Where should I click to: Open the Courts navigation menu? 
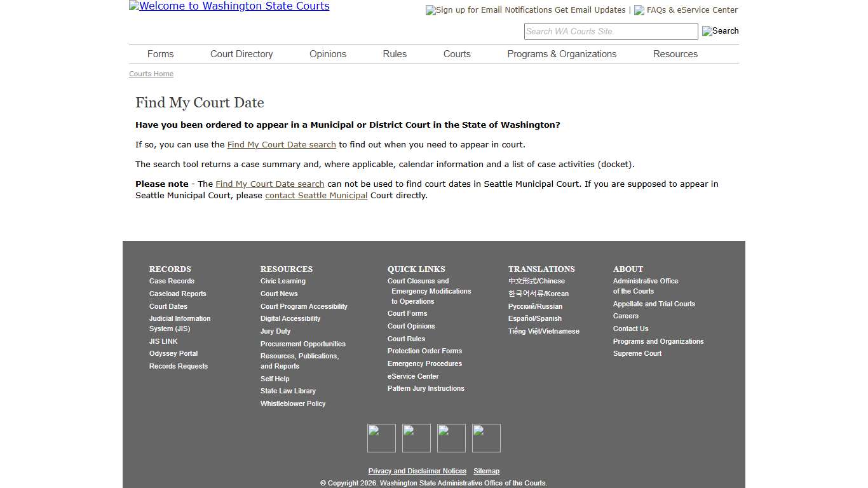[x=456, y=54]
